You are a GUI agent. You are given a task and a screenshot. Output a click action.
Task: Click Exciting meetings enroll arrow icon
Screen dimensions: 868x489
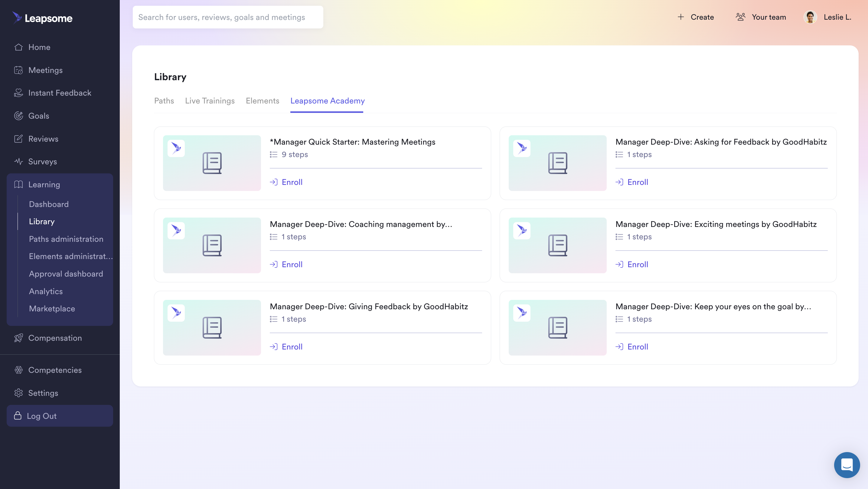tap(619, 264)
